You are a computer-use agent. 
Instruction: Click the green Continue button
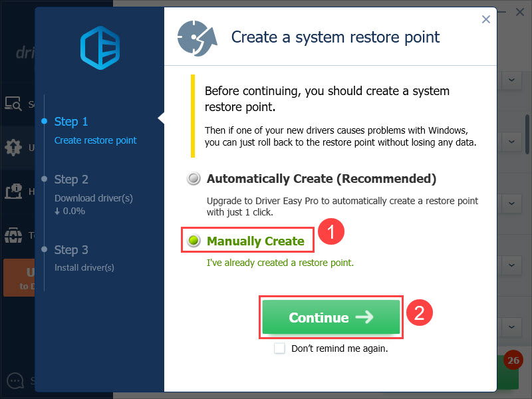pos(331,317)
